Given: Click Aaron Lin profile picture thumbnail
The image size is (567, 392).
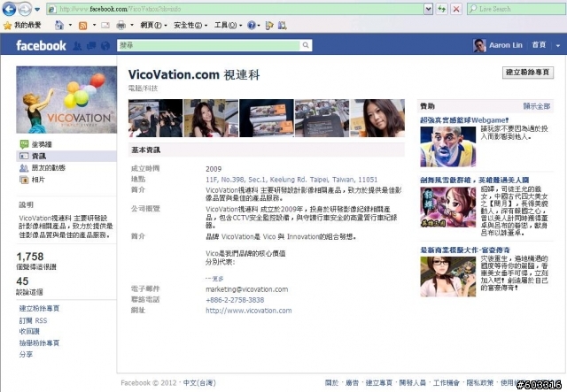Looking at the screenshot, I should click(479, 45).
